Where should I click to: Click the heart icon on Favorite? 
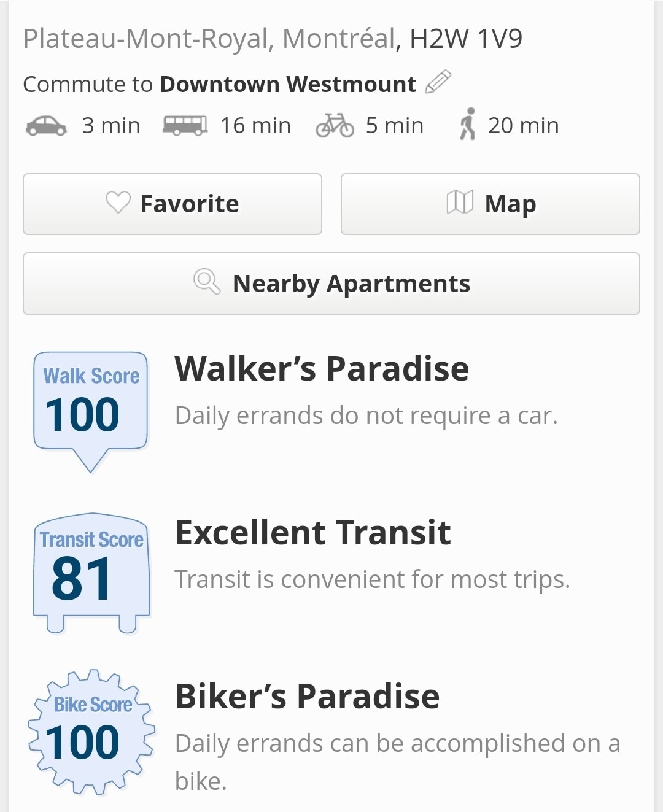118,203
